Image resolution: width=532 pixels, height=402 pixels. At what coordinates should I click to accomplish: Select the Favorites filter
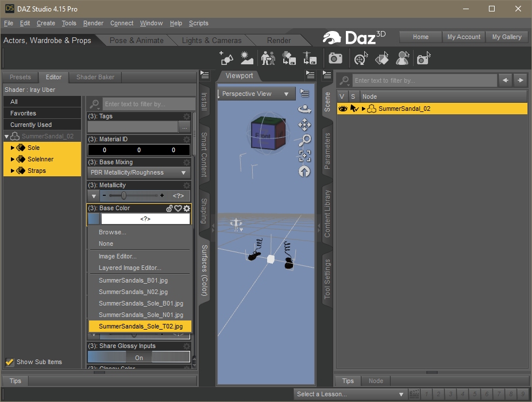(42, 113)
